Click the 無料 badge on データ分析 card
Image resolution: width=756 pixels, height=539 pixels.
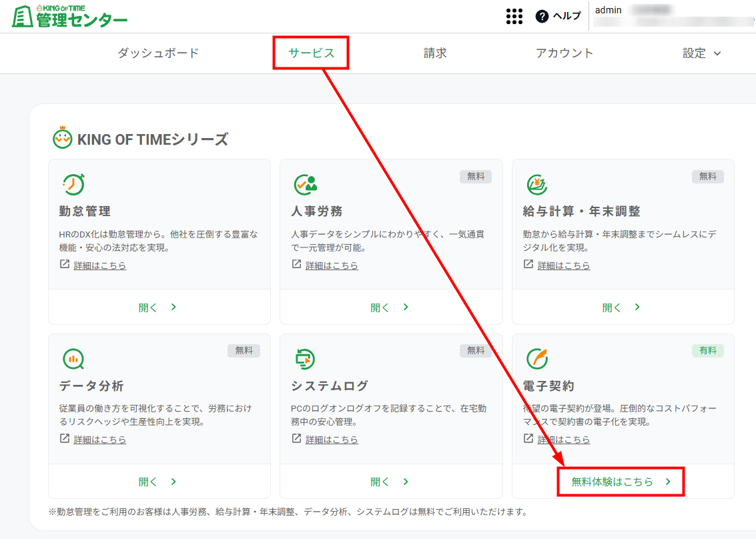click(244, 350)
